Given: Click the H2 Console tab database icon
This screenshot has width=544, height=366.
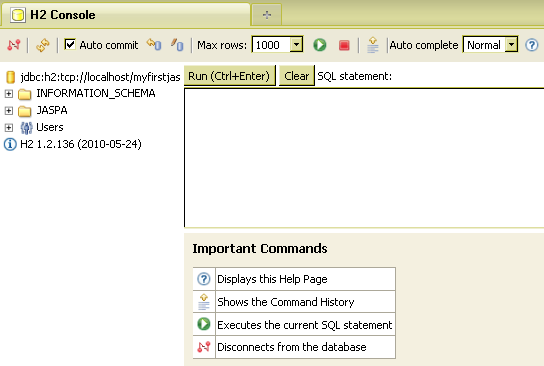Looking at the screenshot, I should [18, 15].
